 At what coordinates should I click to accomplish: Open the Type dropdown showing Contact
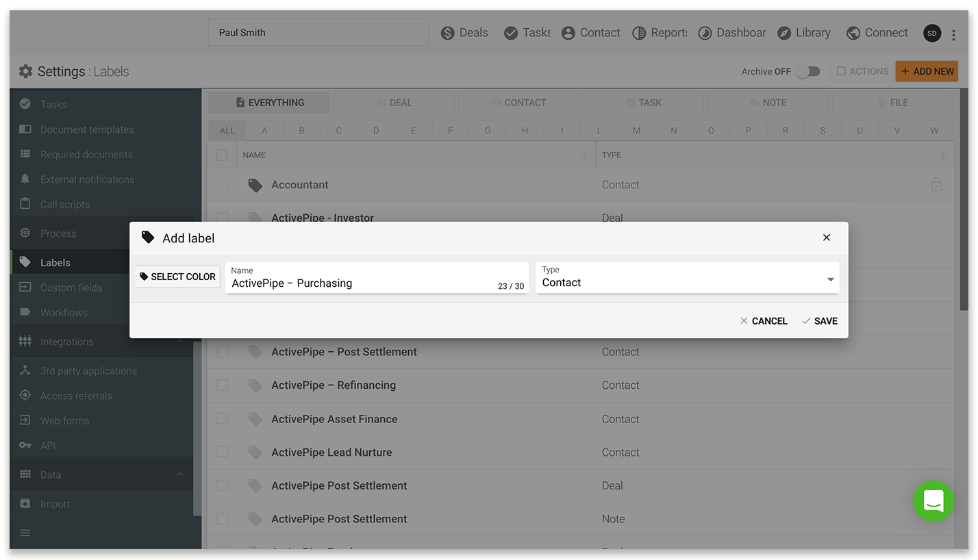[688, 277]
